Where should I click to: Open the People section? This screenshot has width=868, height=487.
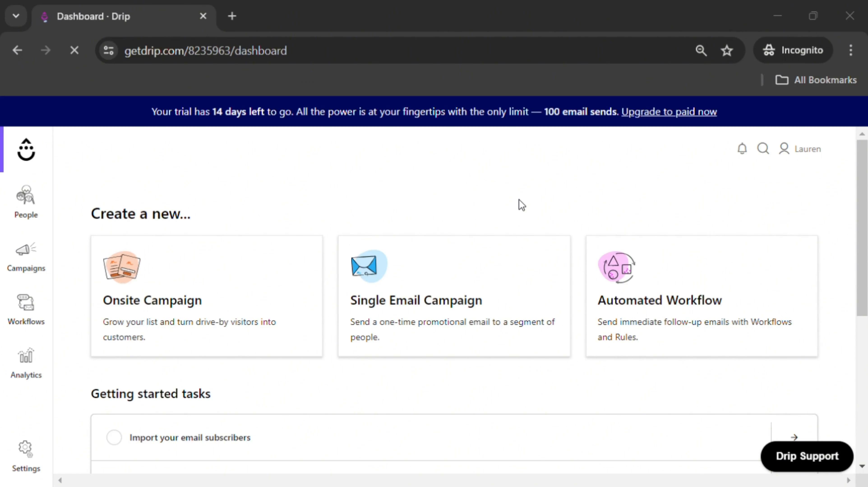(x=26, y=201)
